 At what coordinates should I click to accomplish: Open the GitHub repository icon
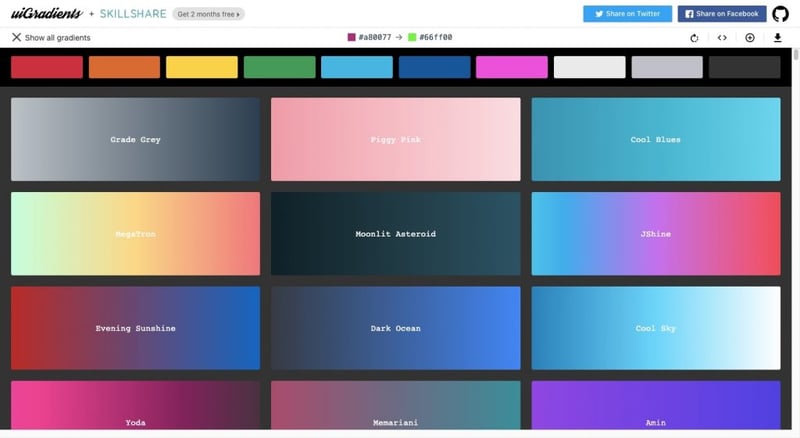coord(780,14)
